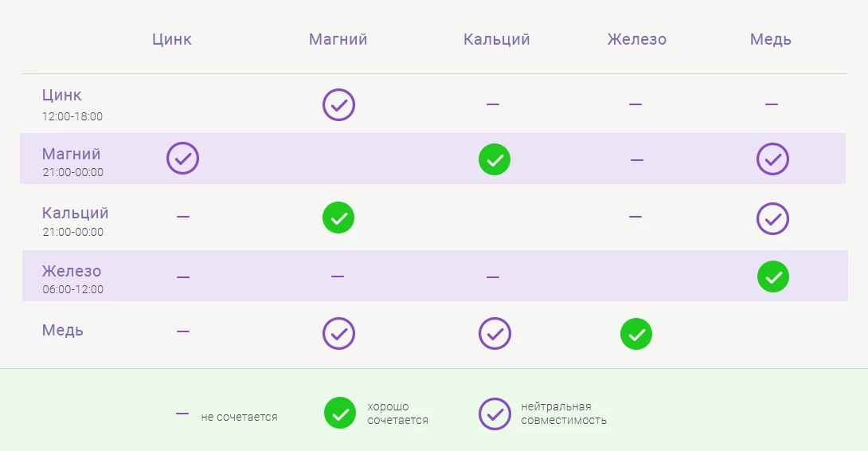Click outlined checkmark in Магний row, Медь column
The height and width of the screenshot is (451, 868).
point(772,159)
